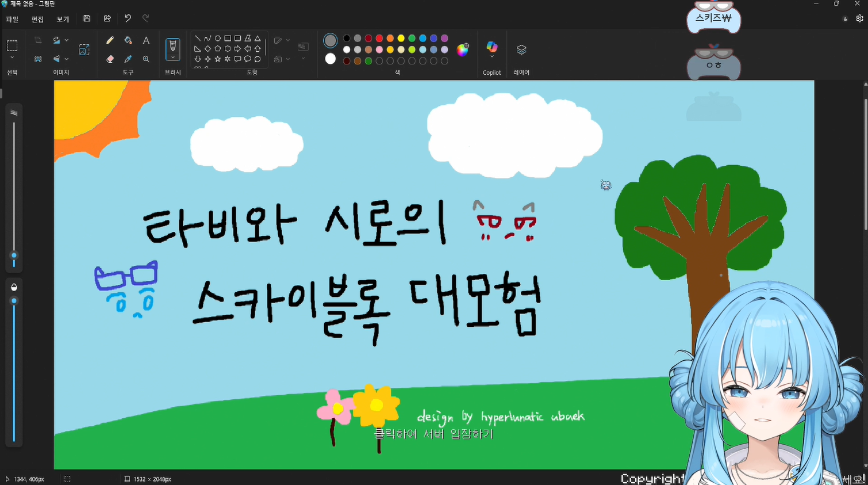Click the Redo arrow icon

[146, 18]
